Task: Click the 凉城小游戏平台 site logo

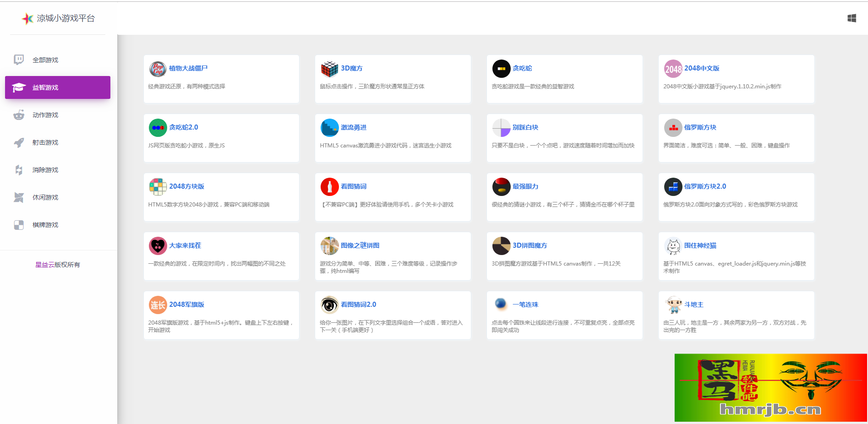Action: click(x=59, y=18)
